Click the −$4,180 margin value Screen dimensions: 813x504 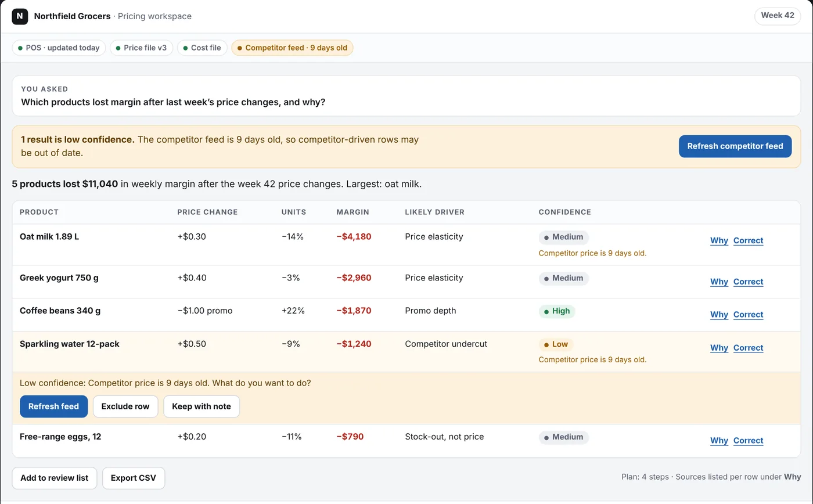point(354,237)
